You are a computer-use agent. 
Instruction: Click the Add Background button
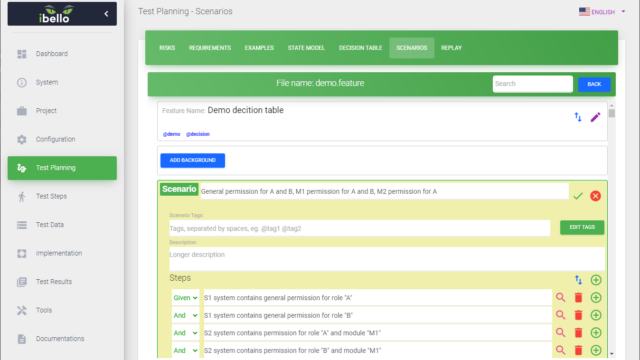pos(193,160)
